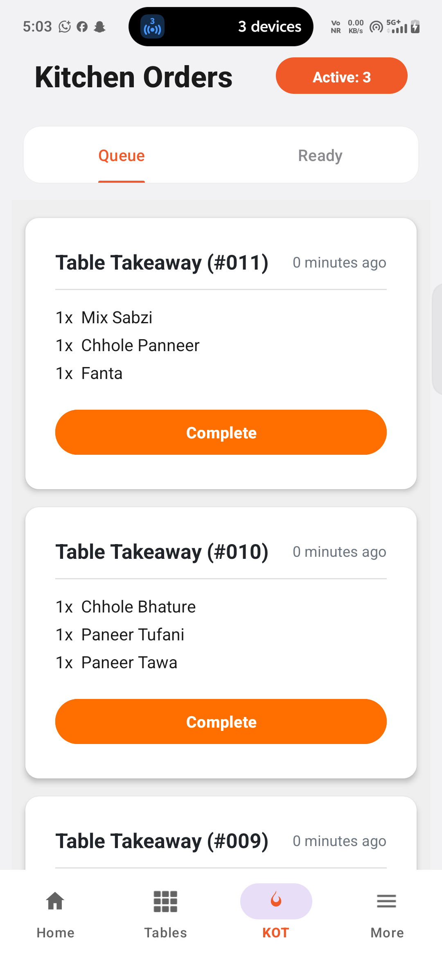Open the More hamburger menu icon
Image resolution: width=442 pixels, height=980 pixels.
[386, 901]
